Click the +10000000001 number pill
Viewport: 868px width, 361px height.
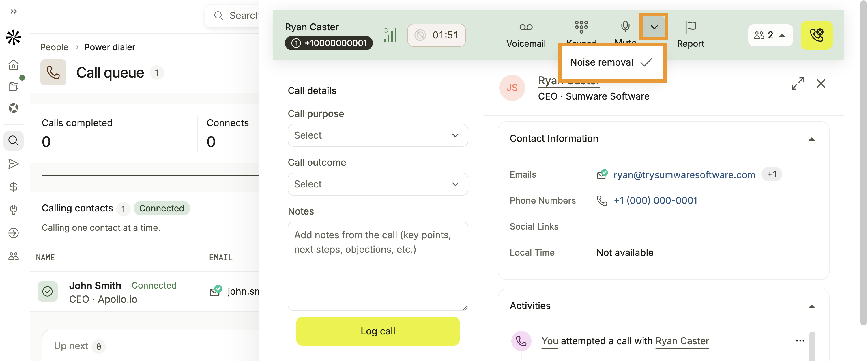click(329, 43)
